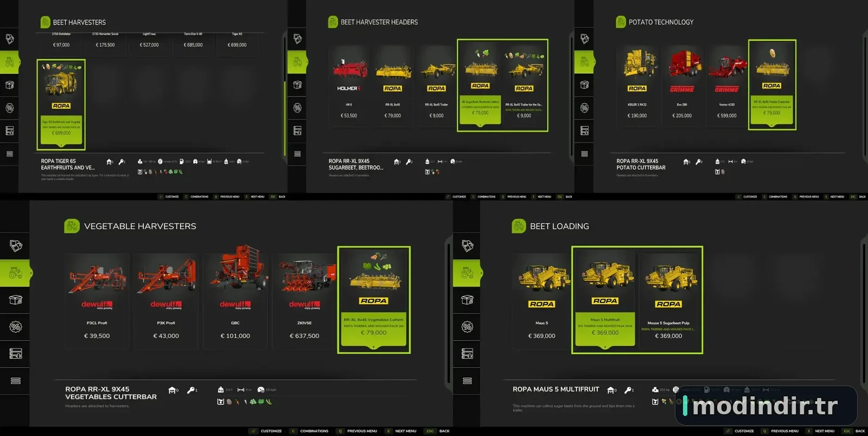The height and width of the screenshot is (436, 868).
Task: Click the € 101,000 price
Action: 235,336
